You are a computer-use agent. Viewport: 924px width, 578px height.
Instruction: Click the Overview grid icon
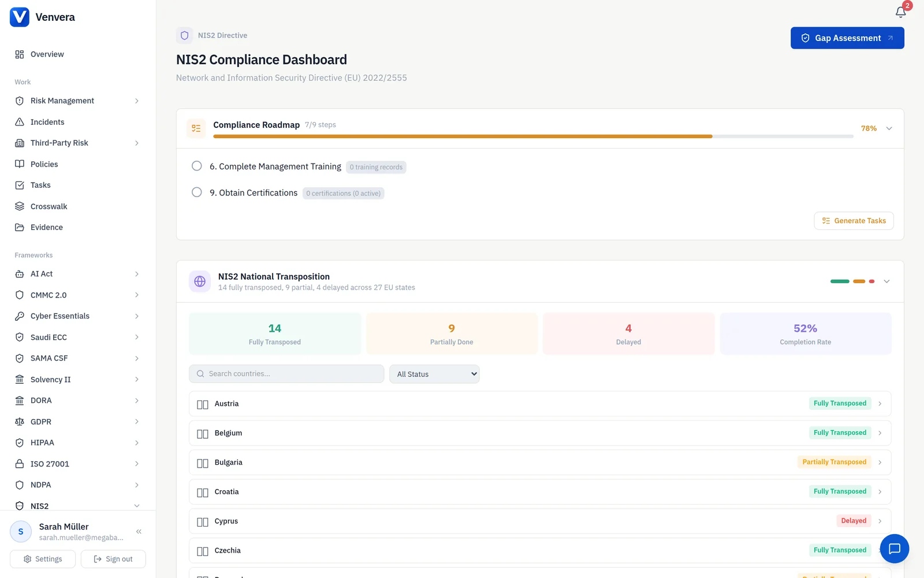20,54
